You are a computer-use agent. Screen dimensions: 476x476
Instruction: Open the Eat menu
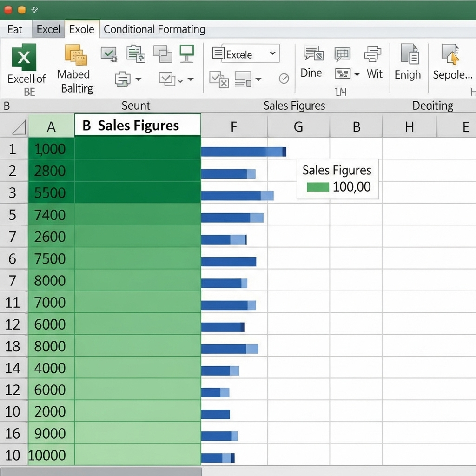point(15,29)
